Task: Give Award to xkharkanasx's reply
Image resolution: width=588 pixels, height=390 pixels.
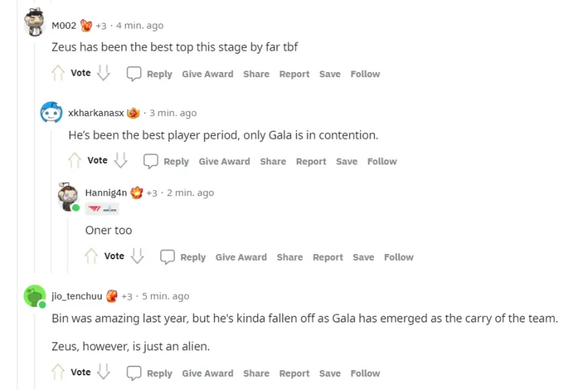Action: tap(224, 162)
